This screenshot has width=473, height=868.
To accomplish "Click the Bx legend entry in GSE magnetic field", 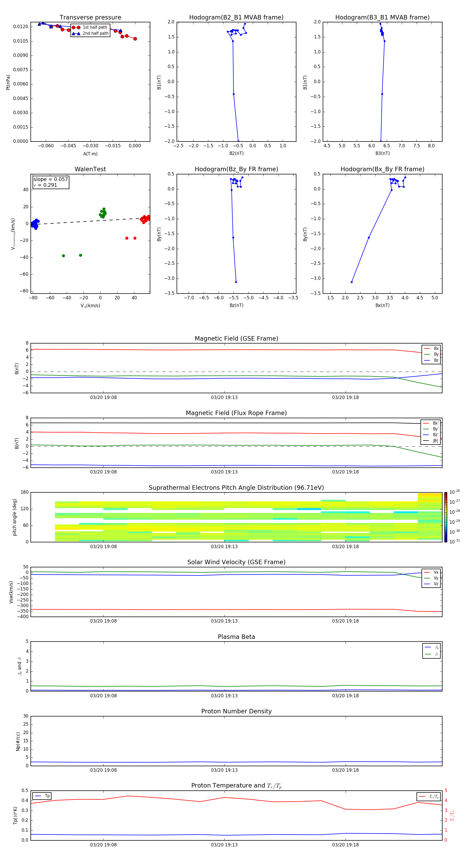I will coord(431,349).
